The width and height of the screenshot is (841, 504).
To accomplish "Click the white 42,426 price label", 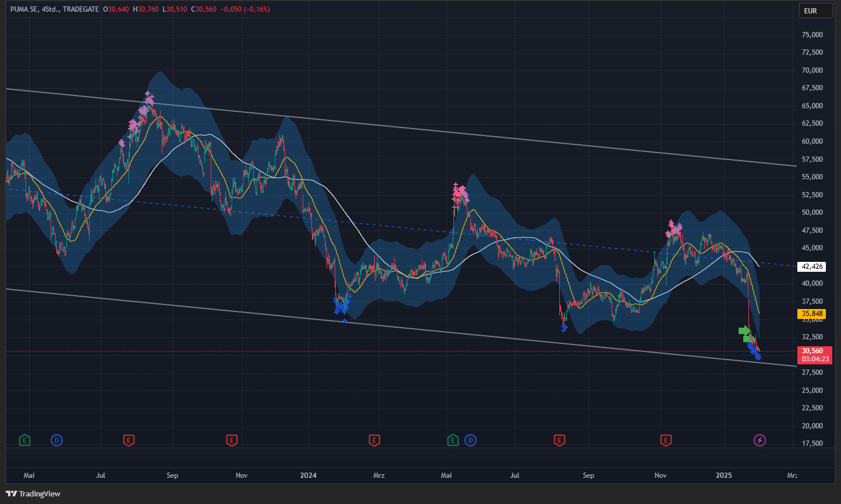I will [812, 267].
